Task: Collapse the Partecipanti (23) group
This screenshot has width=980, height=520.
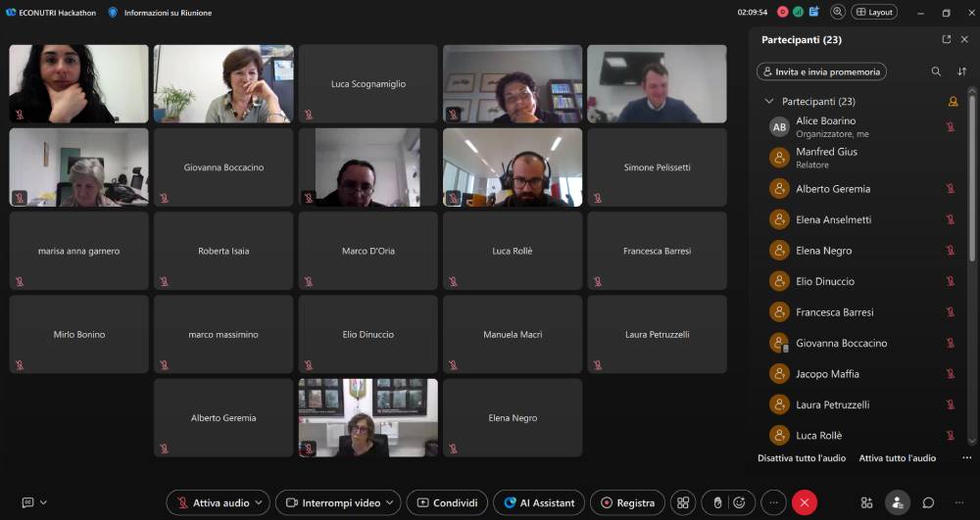Action: pos(769,102)
